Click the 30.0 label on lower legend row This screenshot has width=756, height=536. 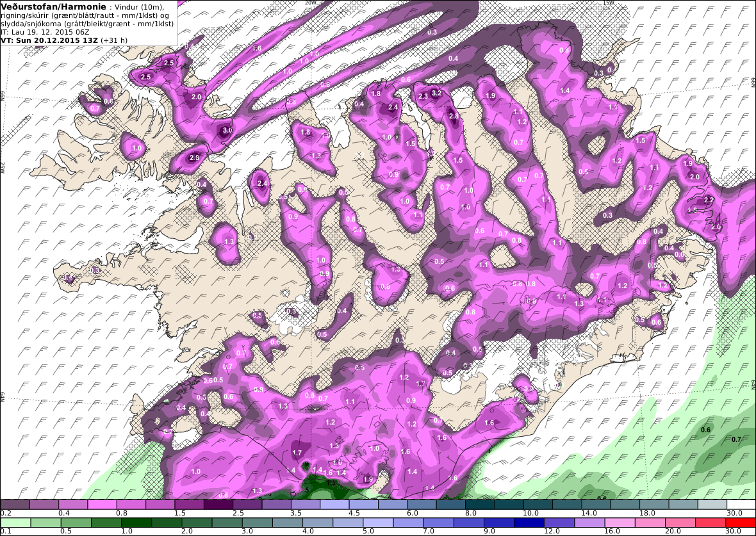(734, 531)
